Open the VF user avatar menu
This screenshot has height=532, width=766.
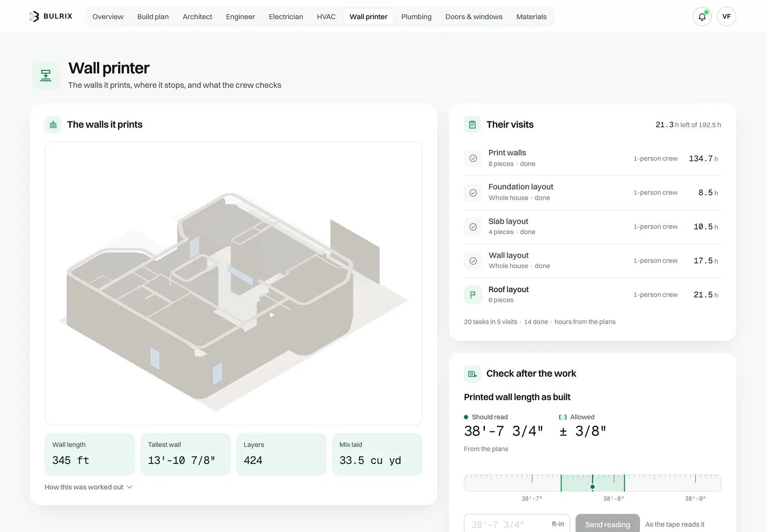point(726,17)
